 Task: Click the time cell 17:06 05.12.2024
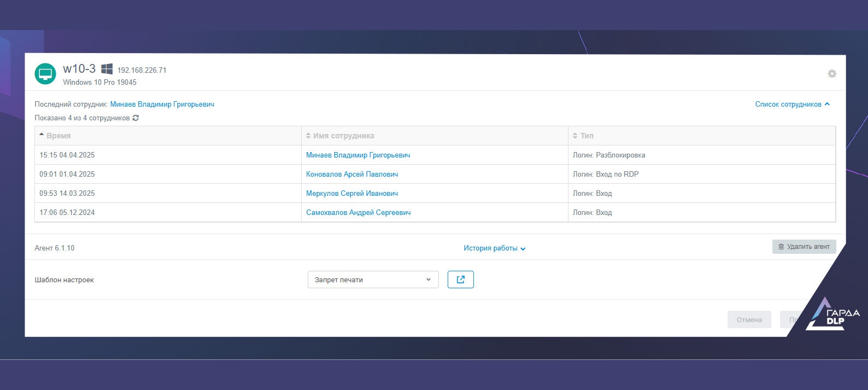click(x=168, y=212)
